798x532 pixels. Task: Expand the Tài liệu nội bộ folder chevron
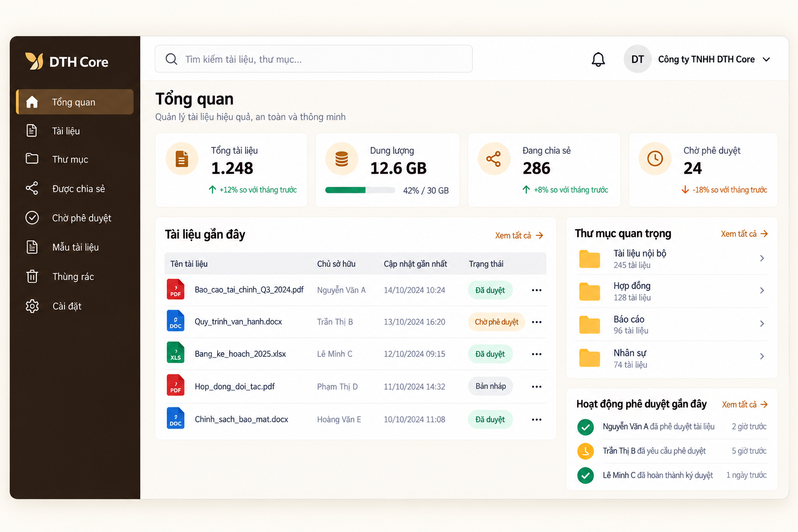click(x=762, y=258)
